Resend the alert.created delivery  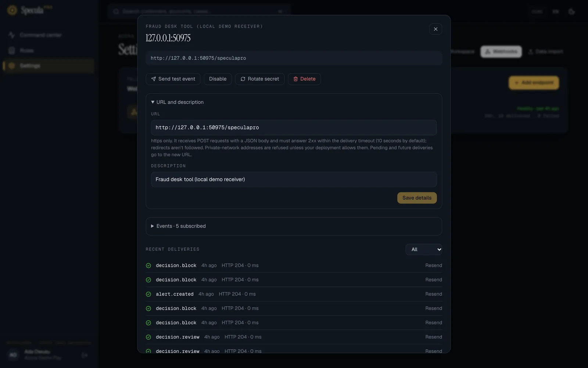[x=434, y=294]
